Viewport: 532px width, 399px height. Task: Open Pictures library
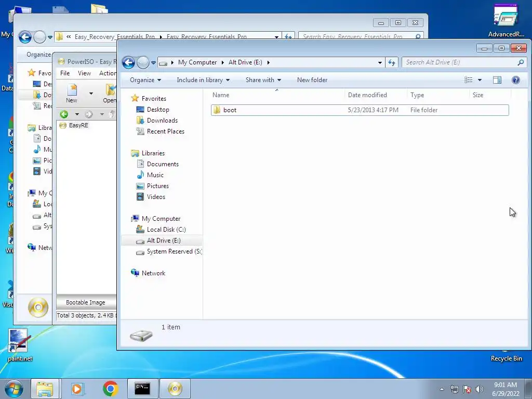pos(158,186)
